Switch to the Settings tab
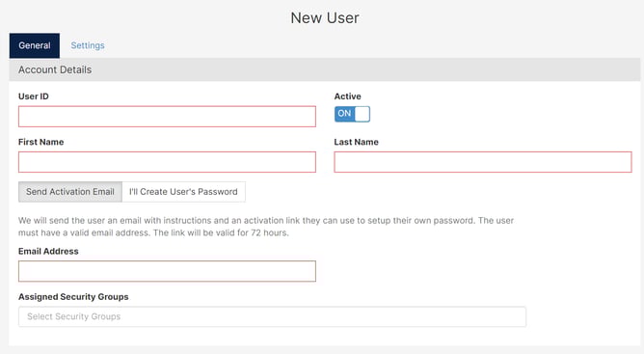Screen dimensions: 644x354 coord(88,45)
